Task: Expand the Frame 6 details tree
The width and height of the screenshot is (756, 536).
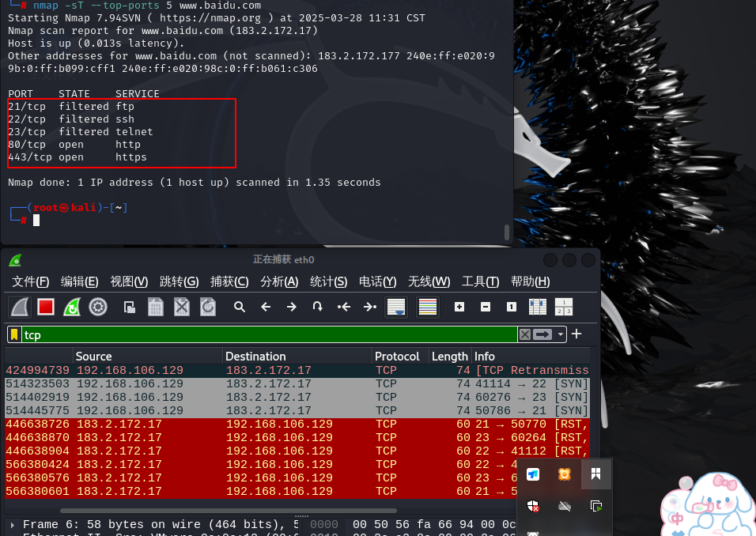Action: click(x=13, y=524)
